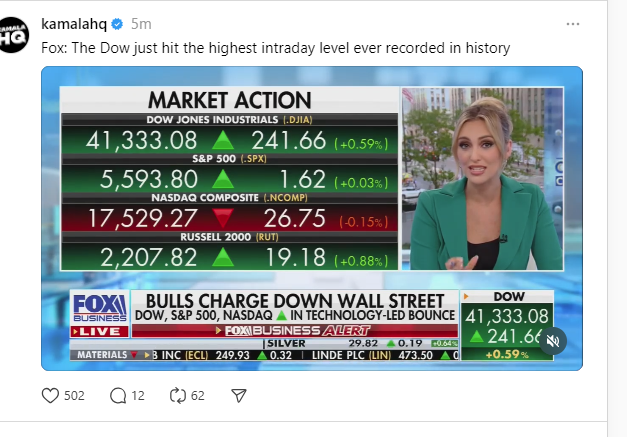
Task: Click the post text about the Dow
Action: click(275, 47)
